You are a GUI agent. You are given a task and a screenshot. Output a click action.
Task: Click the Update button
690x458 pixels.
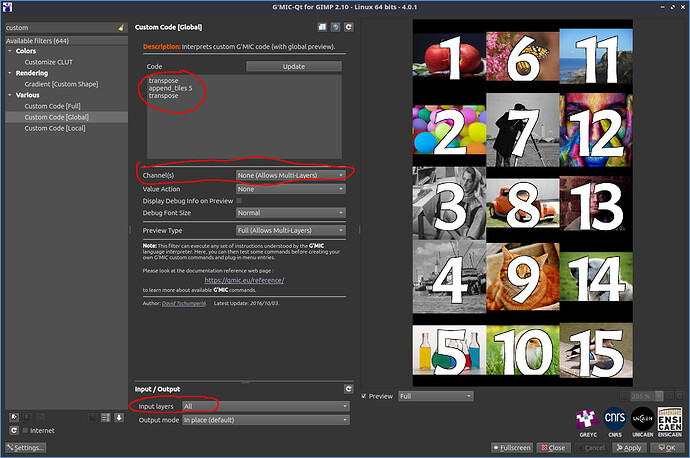tap(294, 66)
